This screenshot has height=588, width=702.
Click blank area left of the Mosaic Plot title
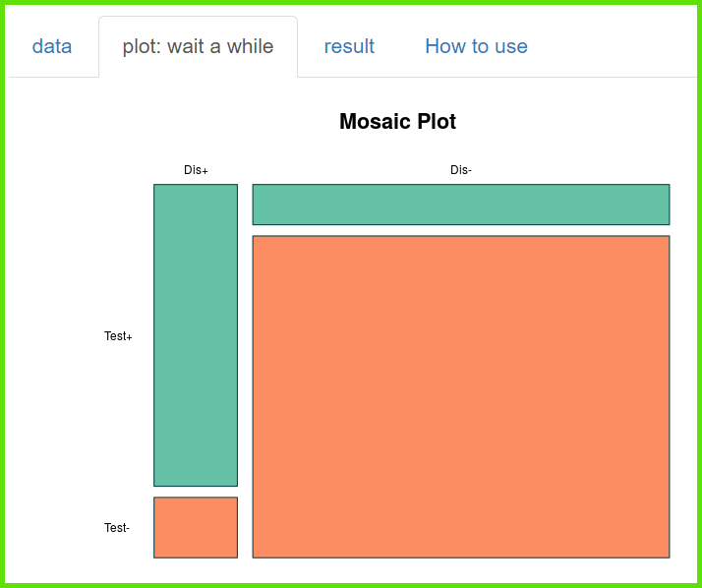pyautogui.click(x=197, y=122)
